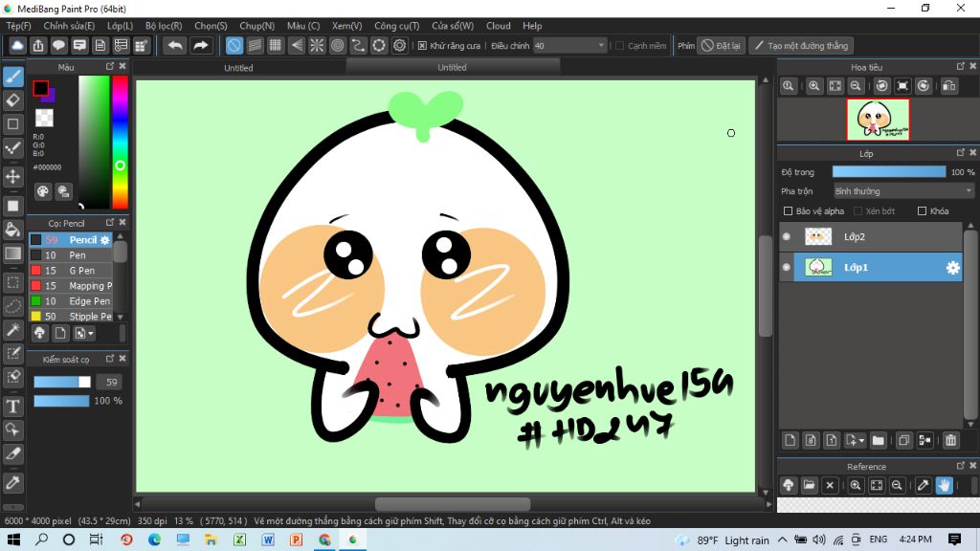Enable the vanishing point snap guide
Viewport: 980px width, 551px height.
pyautogui.click(x=297, y=46)
